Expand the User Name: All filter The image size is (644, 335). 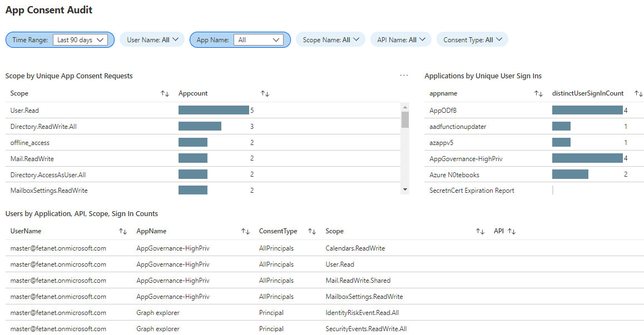click(152, 39)
